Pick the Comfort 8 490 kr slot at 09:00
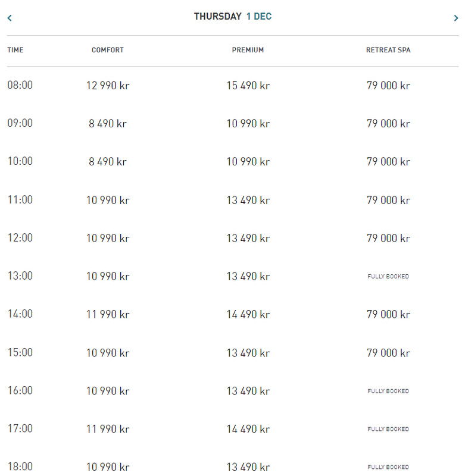This screenshot has height=476, width=465. coord(108,124)
